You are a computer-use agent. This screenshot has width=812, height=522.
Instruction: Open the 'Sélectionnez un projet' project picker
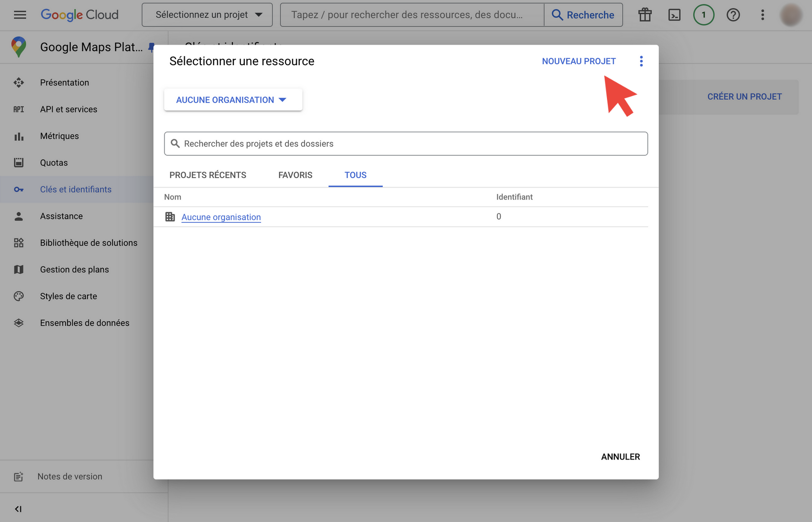point(207,15)
